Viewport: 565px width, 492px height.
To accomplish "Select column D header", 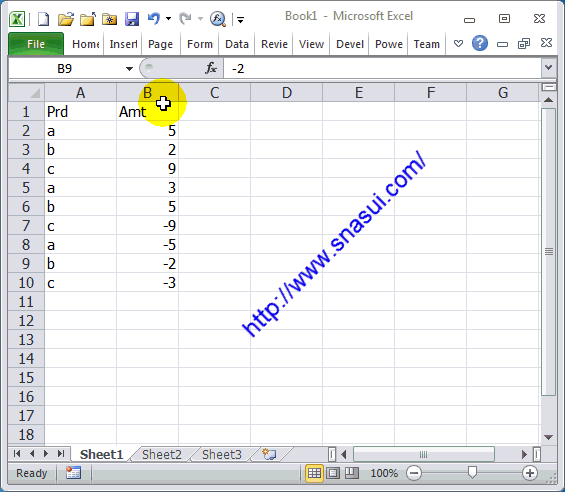I will [286, 93].
